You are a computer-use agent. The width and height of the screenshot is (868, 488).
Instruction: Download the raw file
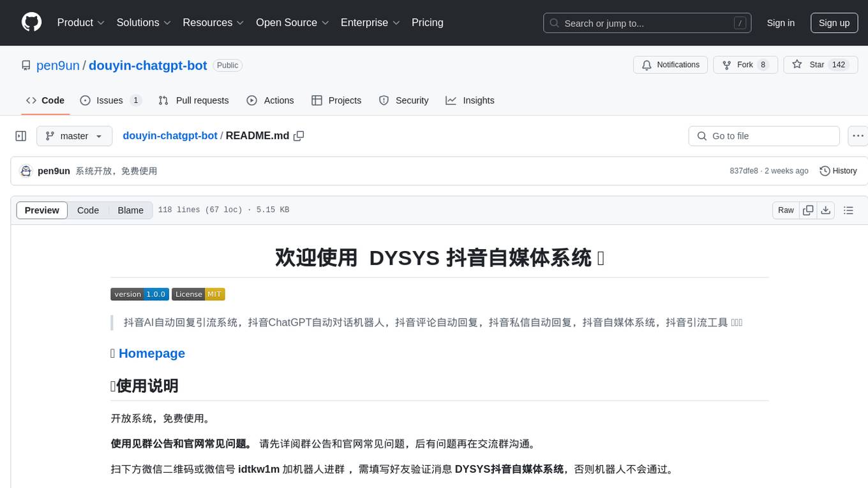pos(826,210)
